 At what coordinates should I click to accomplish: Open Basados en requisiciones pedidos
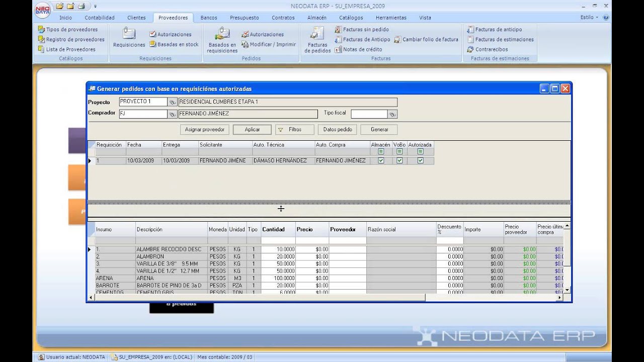[222, 40]
